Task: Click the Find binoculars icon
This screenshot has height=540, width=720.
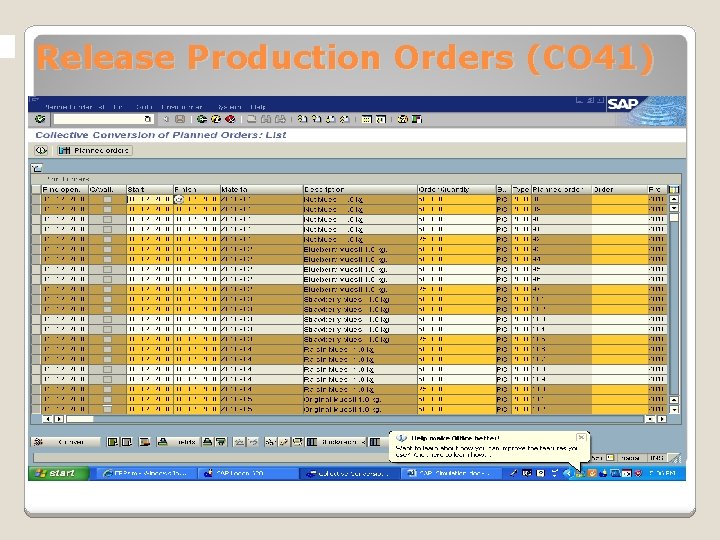Action: tap(265, 119)
